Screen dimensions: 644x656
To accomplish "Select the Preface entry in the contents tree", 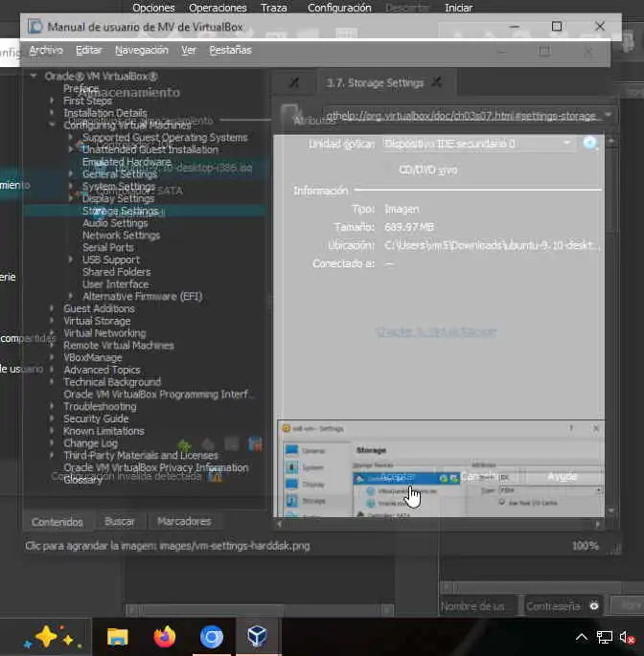I will [80, 88].
